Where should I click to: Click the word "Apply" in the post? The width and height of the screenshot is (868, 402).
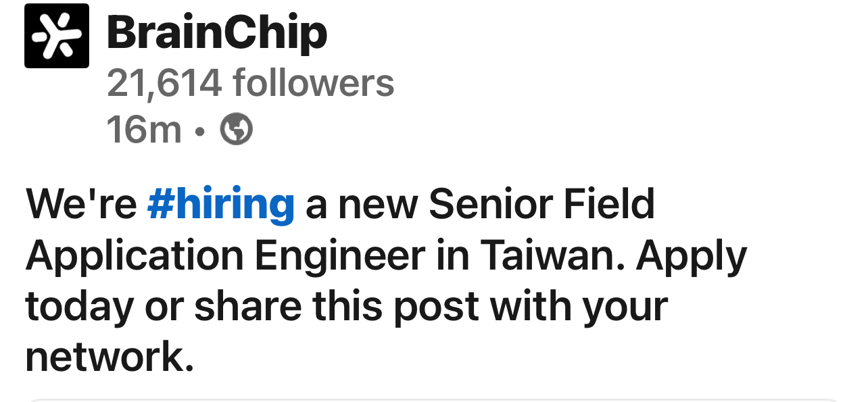tap(691, 255)
